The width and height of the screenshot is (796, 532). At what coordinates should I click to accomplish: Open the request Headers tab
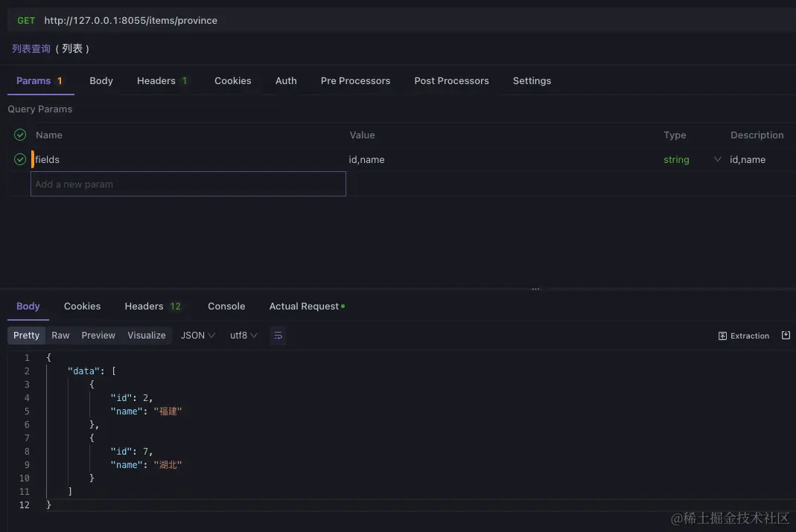pos(162,80)
